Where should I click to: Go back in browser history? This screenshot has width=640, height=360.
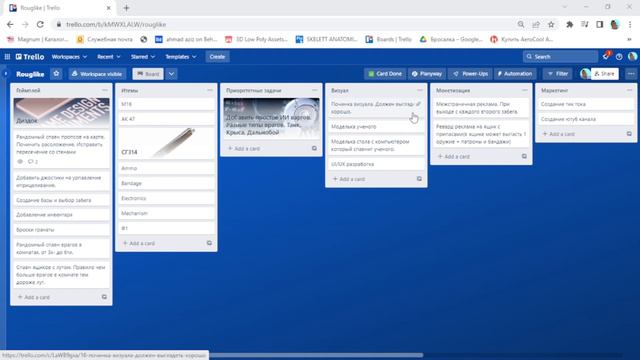pos(10,24)
